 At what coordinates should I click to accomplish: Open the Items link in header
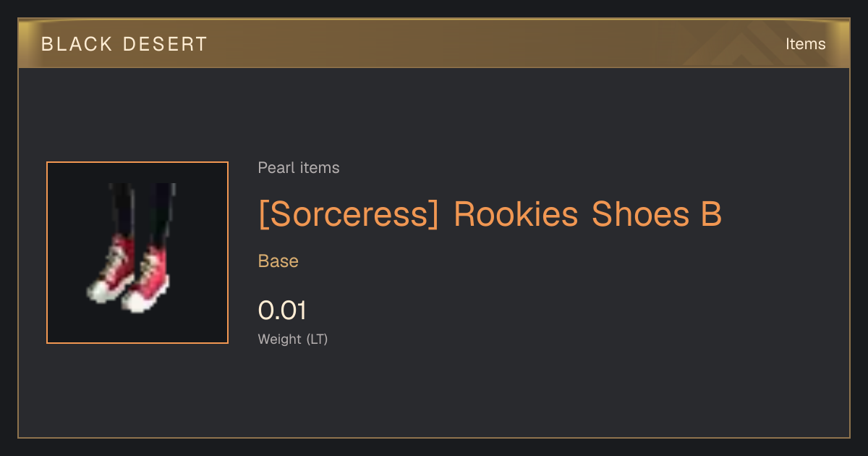[805, 44]
